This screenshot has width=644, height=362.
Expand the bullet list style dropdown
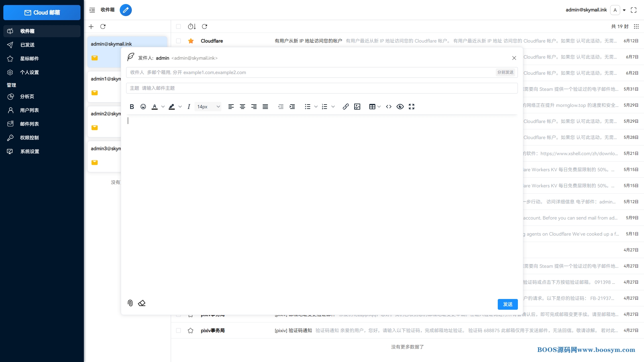(316, 107)
